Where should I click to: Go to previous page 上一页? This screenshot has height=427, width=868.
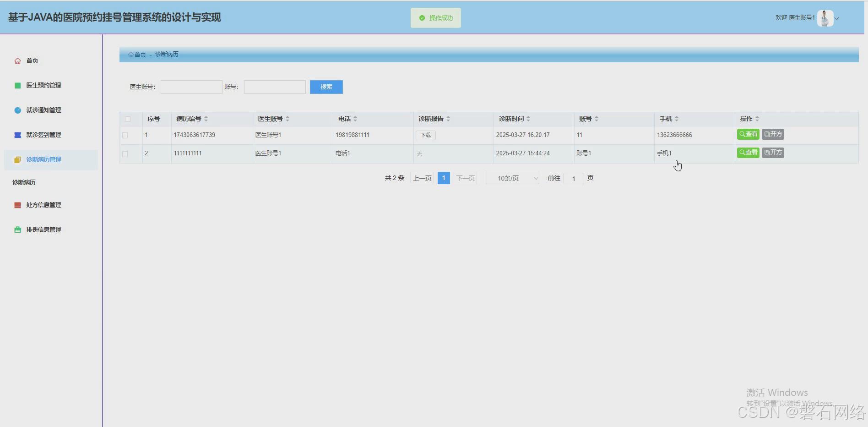point(422,178)
